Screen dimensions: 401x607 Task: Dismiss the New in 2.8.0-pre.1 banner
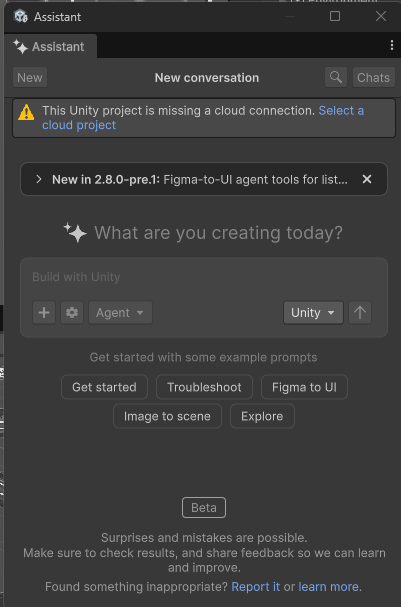pos(367,179)
